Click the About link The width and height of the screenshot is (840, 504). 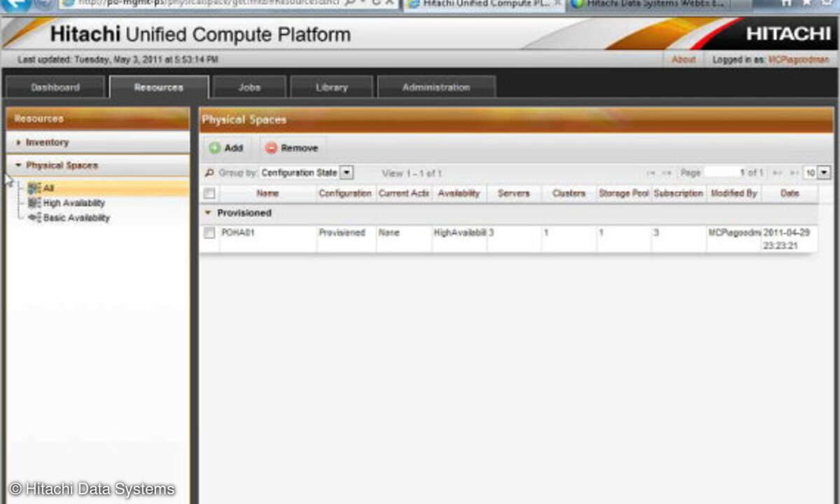(683, 60)
